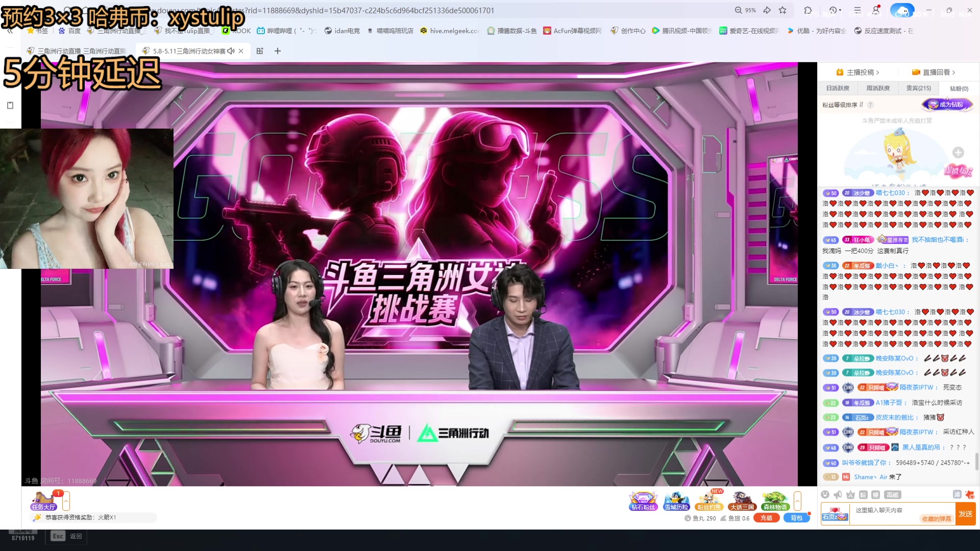Open 收藏的弹幕 saved messages
The width and height of the screenshot is (980, 551).
pos(937,519)
